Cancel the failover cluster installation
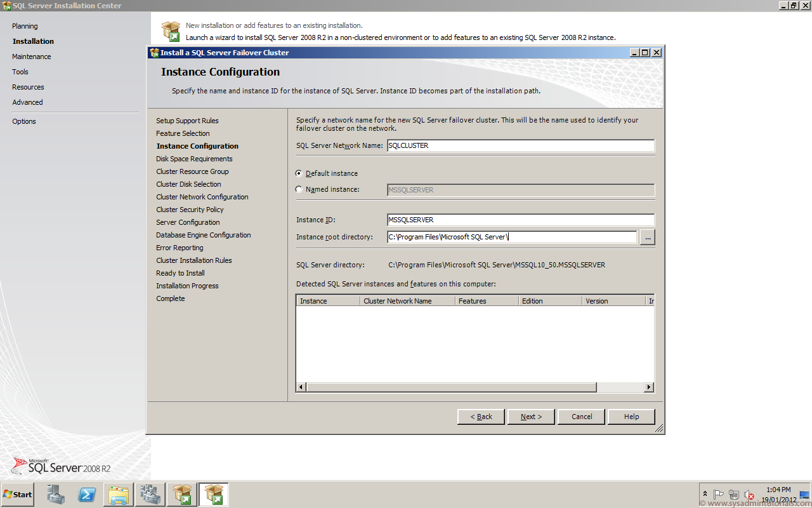 [582, 417]
